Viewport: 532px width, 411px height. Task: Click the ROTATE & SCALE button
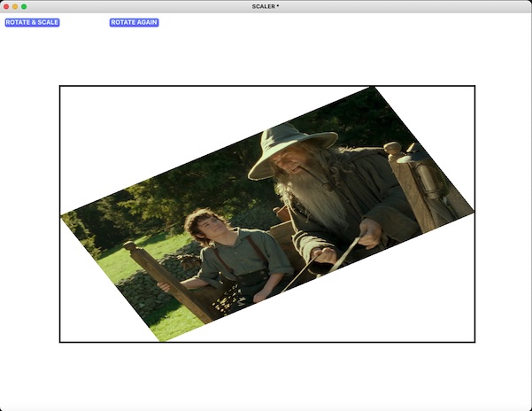click(x=32, y=22)
